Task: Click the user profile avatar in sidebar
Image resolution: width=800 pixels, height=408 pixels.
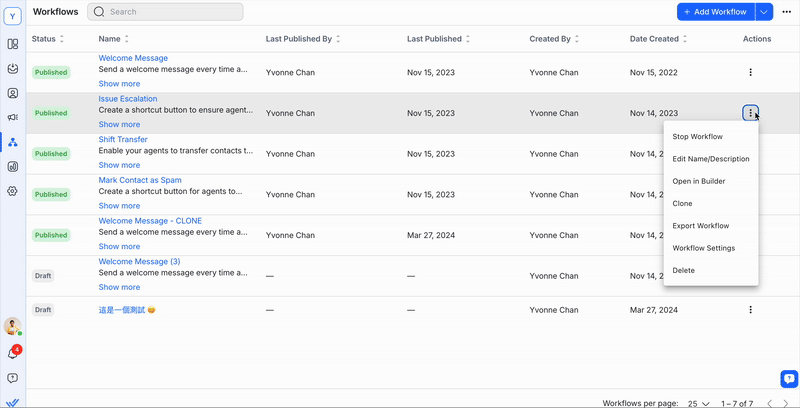Action: point(12,326)
